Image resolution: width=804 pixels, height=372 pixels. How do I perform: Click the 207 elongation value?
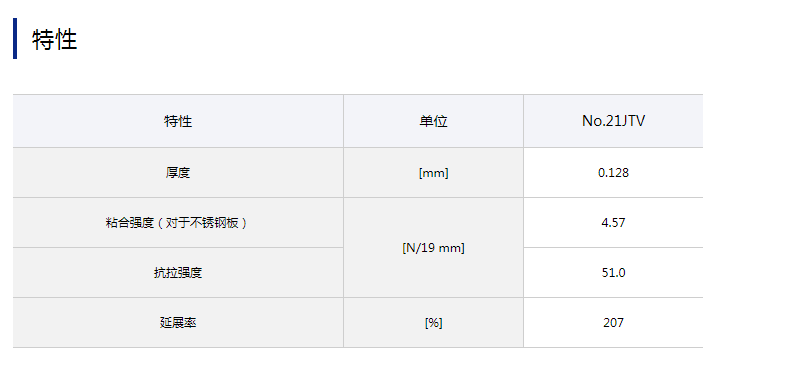(x=613, y=323)
